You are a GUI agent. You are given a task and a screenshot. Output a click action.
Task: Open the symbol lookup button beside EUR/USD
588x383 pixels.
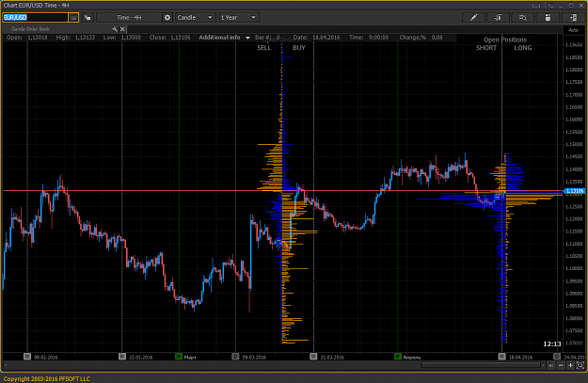point(73,17)
